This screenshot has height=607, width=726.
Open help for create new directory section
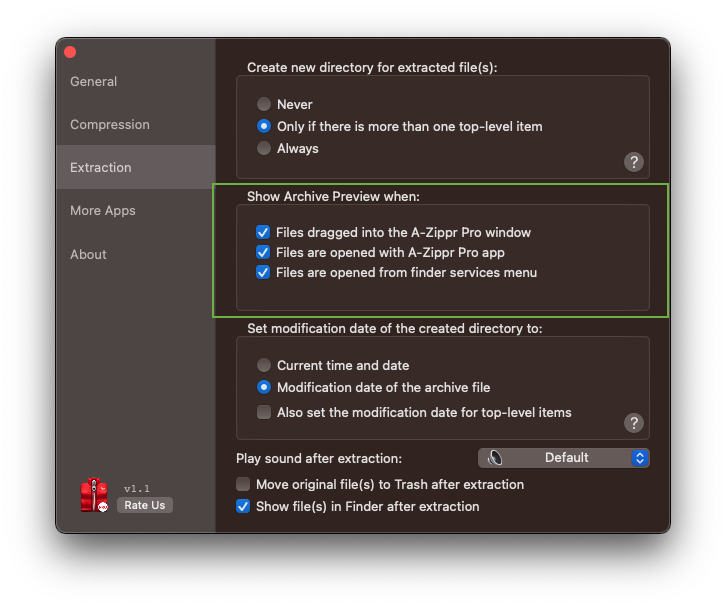[633, 162]
